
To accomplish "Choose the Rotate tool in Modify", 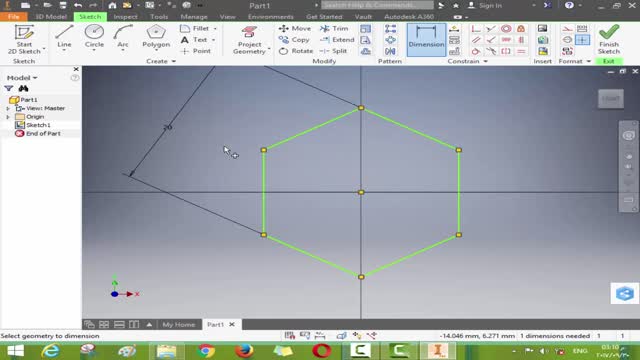I will click(x=296, y=51).
